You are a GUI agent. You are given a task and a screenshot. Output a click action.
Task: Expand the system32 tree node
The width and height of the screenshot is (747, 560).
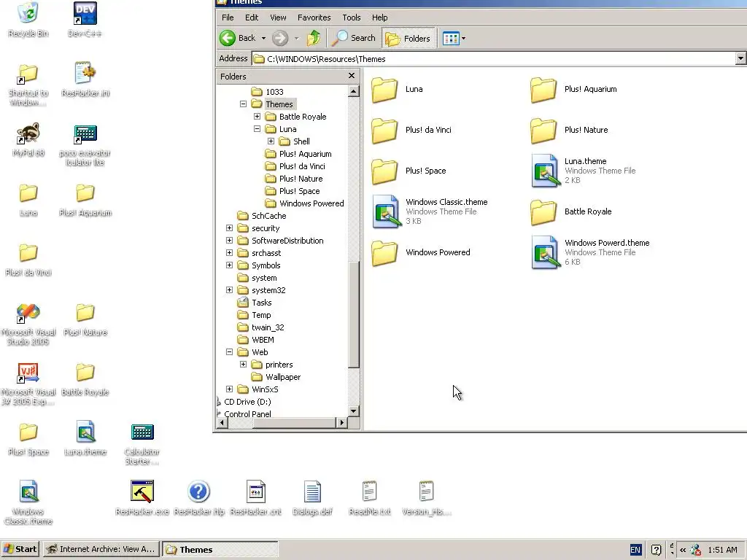[x=229, y=290]
